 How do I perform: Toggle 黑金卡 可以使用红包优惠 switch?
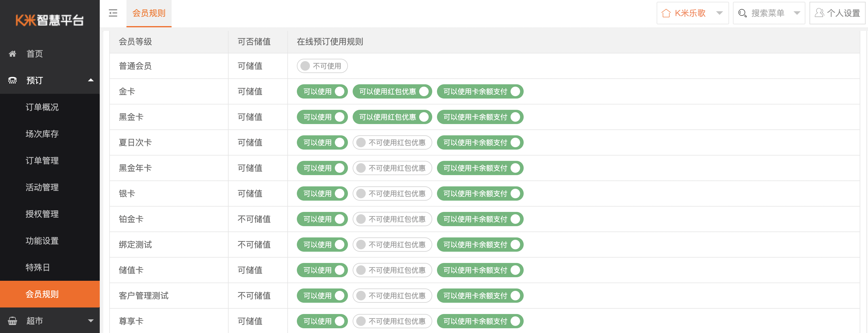click(x=392, y=117)
